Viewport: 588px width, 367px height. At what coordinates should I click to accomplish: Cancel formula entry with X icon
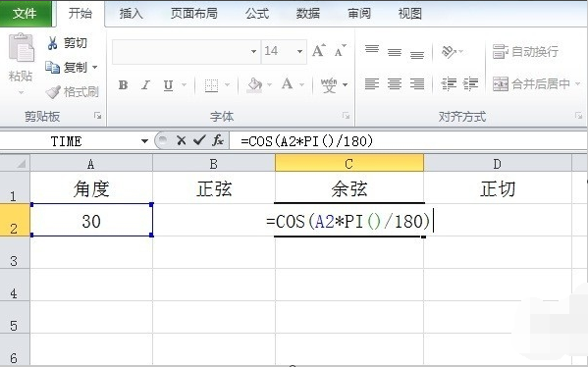click(182, 140)
